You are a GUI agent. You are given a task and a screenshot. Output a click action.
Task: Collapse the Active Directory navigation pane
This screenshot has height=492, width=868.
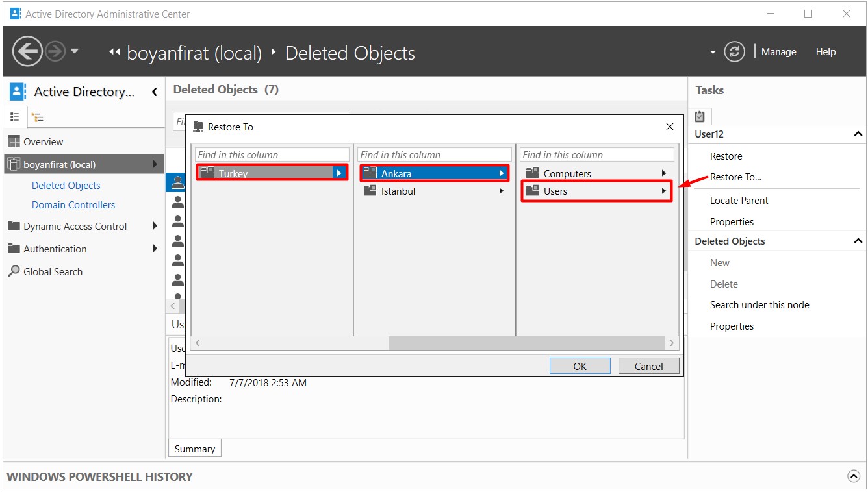tap(154, 92)
